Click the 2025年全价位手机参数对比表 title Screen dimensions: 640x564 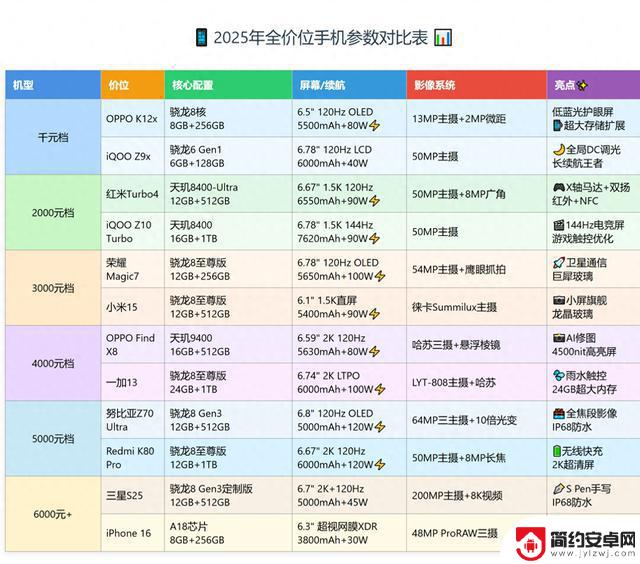(320, 38)
